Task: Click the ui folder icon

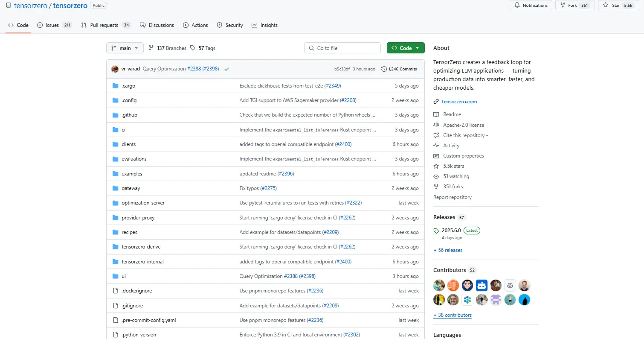Action: 115,276
